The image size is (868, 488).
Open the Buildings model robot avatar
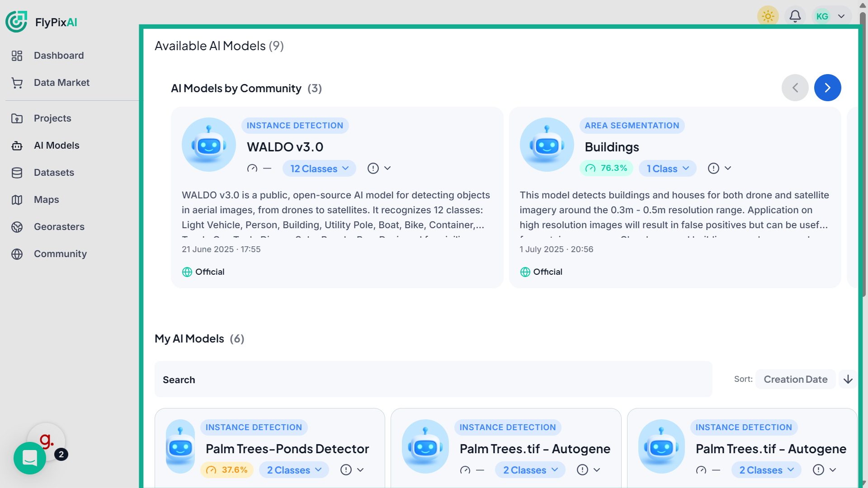point(547,145)
